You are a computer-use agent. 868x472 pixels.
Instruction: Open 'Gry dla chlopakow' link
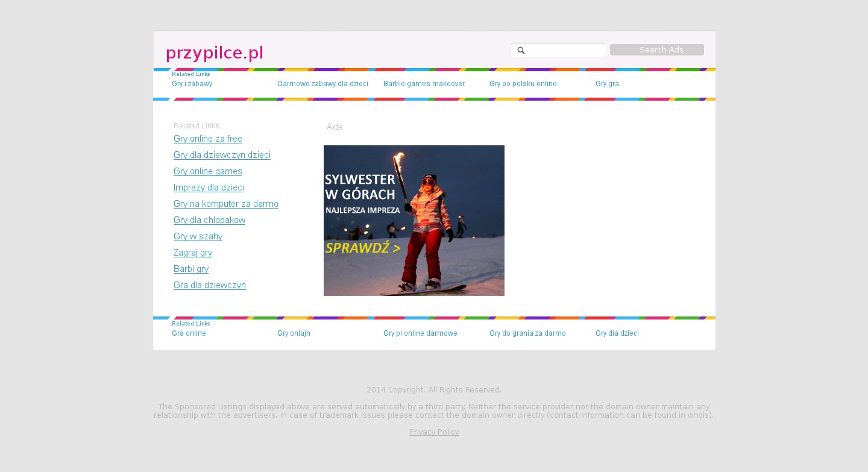point(209,220)
